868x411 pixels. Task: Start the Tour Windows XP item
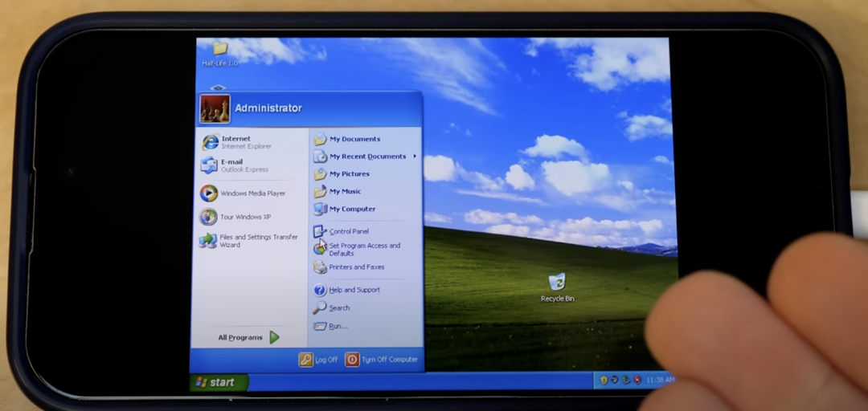click(x=235, y=217)
